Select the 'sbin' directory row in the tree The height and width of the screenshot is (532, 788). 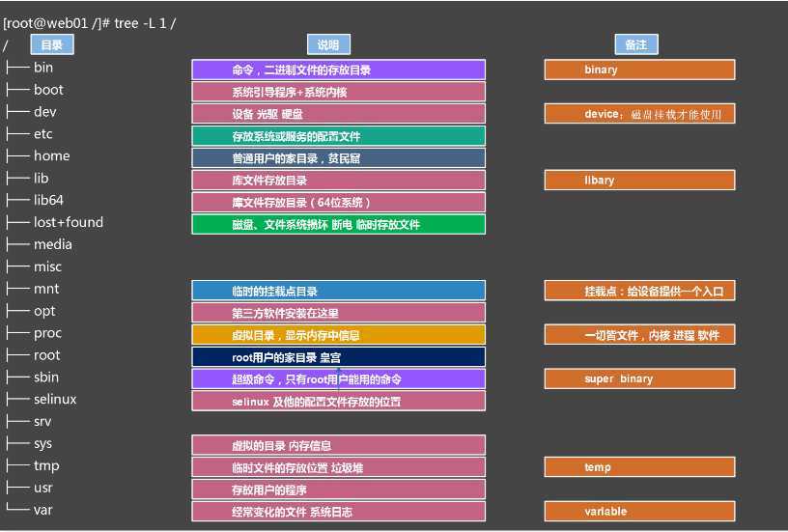click(33, 377)
